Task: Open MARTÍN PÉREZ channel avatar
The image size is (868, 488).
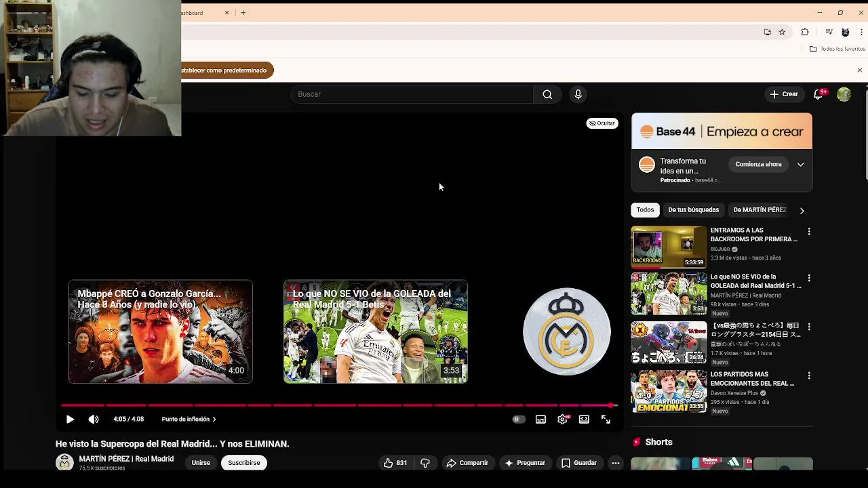Action: coord(64,463)
